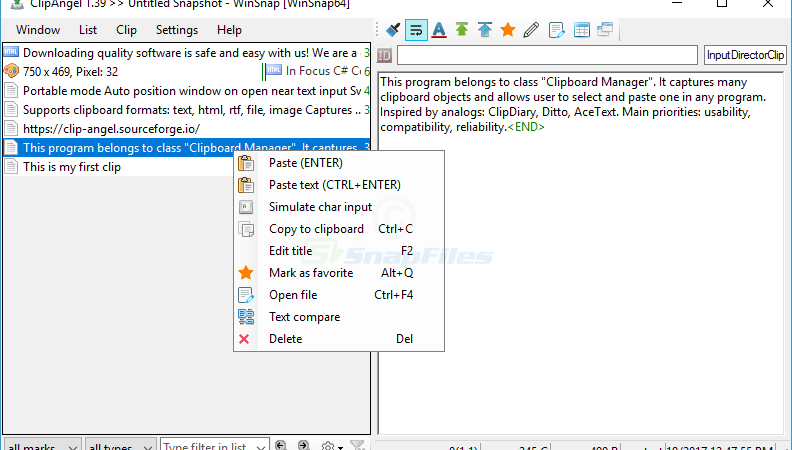Click the document icon on the 'Portable mode' row
792x450 pixels.
[11, 91]
